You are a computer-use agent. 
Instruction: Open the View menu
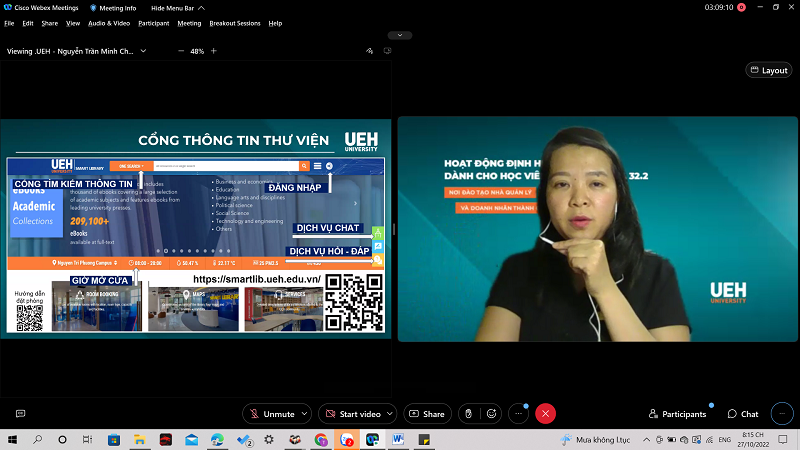coord(73,23)
